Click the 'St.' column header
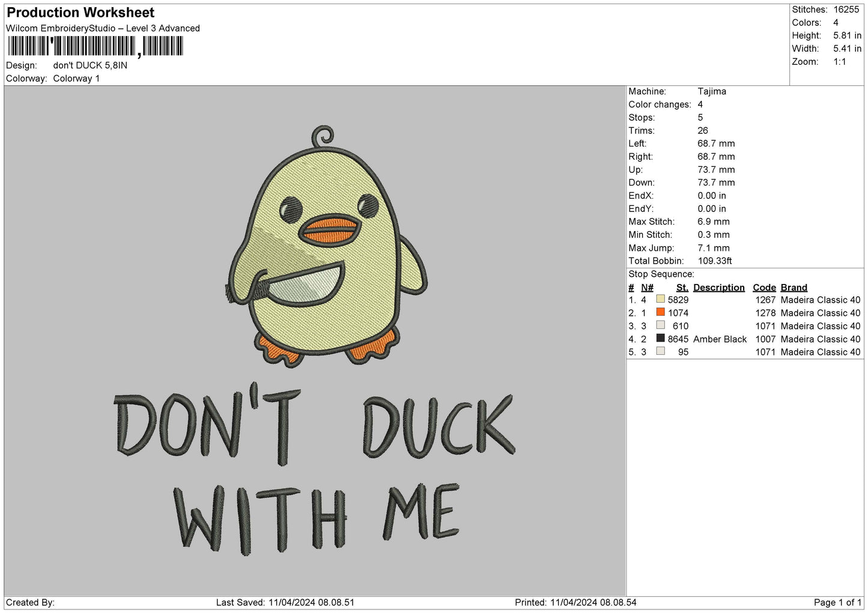This screenshot has height=613, width=868. click(682, 288)
